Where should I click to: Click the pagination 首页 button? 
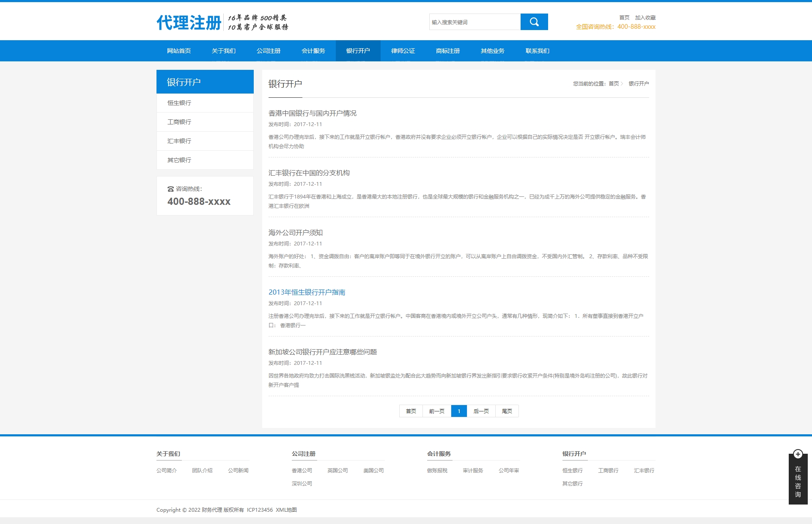tap(411, 411)
